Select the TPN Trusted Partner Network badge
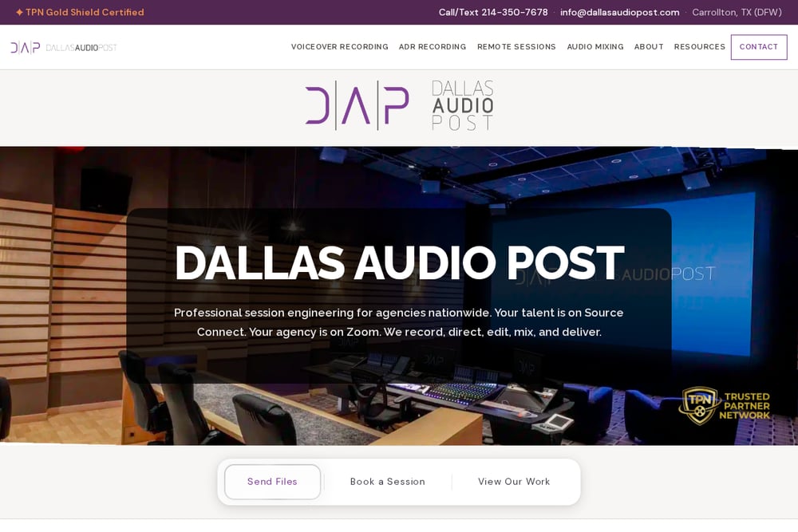Viewport: 798px width, 532px height. (725, 406)
